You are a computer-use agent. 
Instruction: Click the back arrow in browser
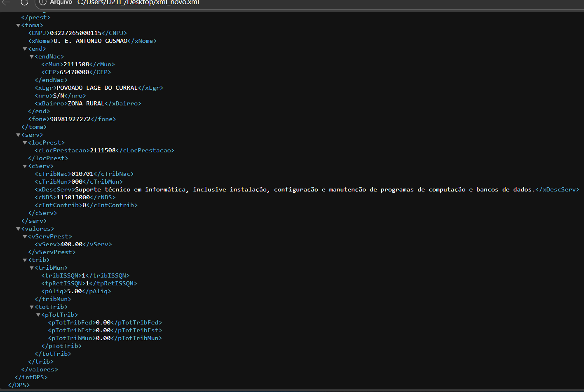pos(6,2)
